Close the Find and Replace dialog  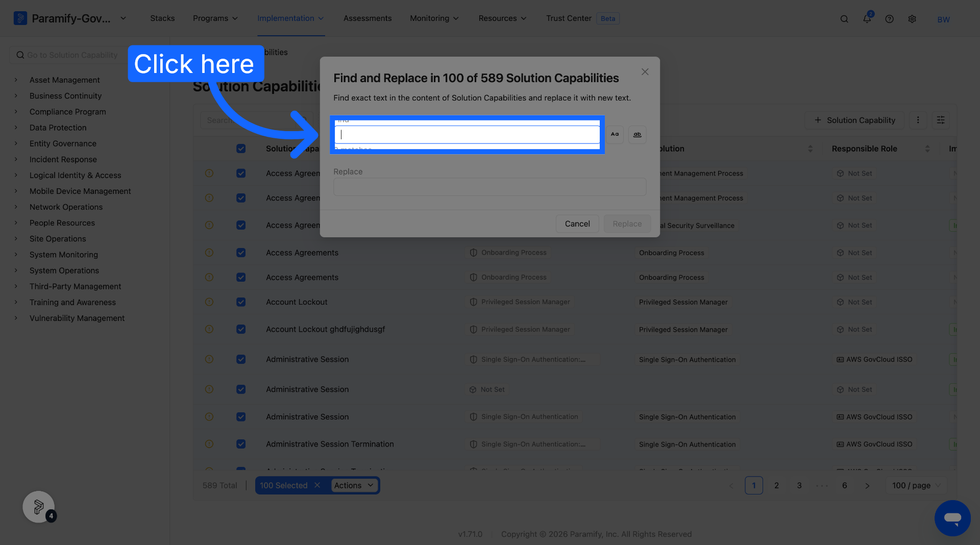click(x=645, y=72)
